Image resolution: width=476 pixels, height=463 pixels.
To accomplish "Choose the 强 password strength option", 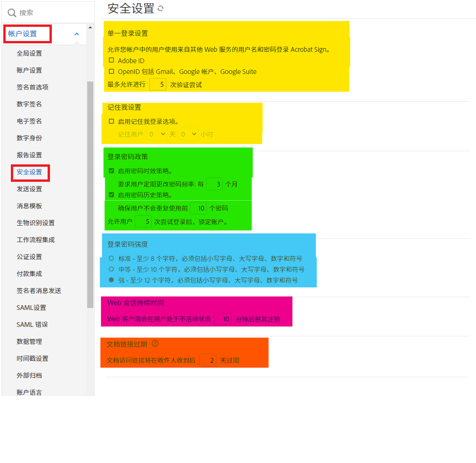I will point(110,280).
